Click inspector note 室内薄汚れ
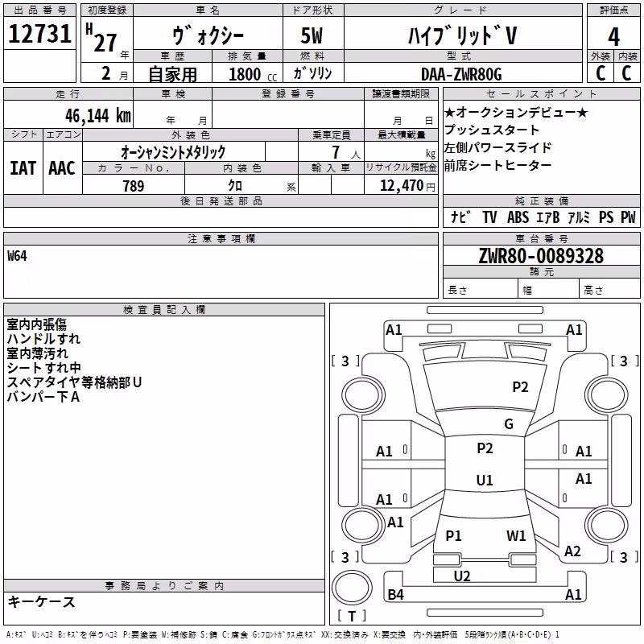 [x=37, y=353]
